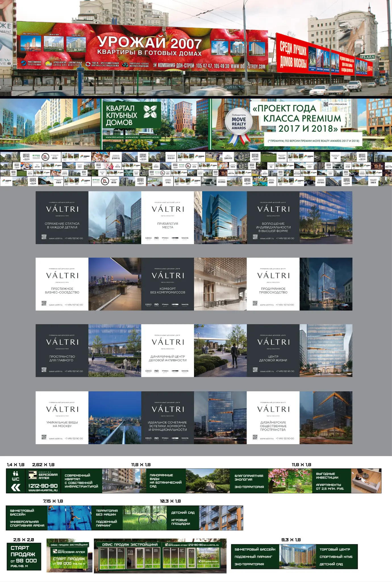Select "ДИЗАЙНЕРСКИЕ ОБЩЕСТВЕННЫЕ ПРОСТРАНСТВА" tagline
The width and height of the screenshot is (392, 582).
(x=273, y=426)
